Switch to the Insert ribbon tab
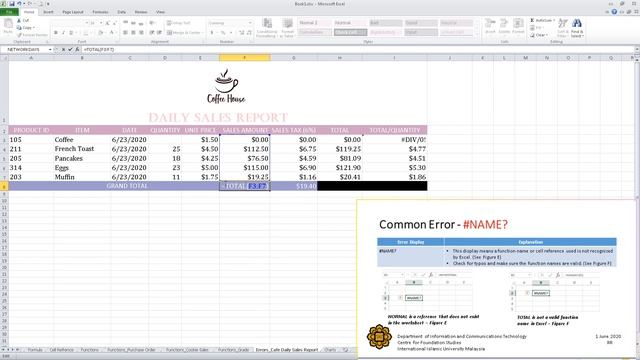The width and height of the screenshot is (640, 360). coord(48,12)
